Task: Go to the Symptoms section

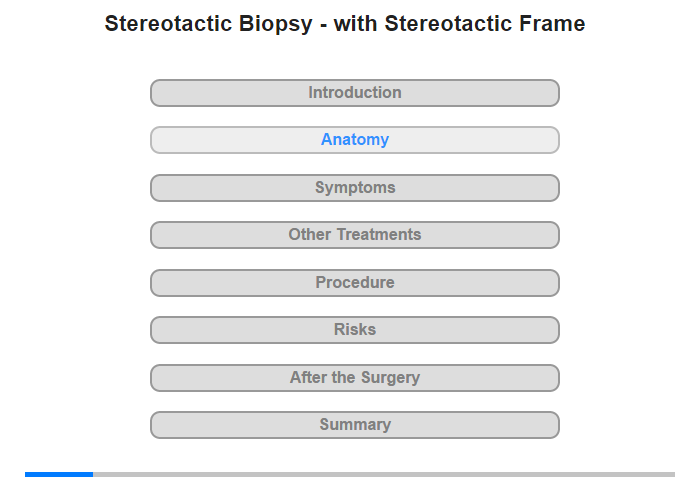Action: [354, 188]
